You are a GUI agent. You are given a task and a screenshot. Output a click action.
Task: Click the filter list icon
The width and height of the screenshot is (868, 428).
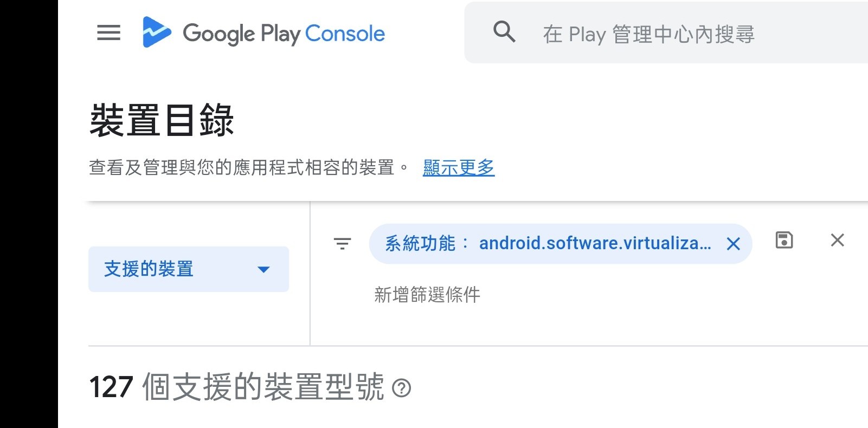coord(342,244)
